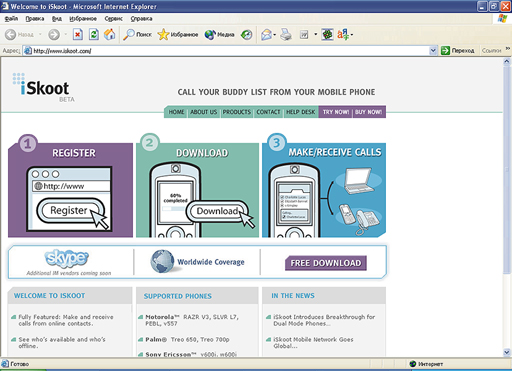
Task: Stop page loading with red X icon
Action: click(x=78, y=34)
